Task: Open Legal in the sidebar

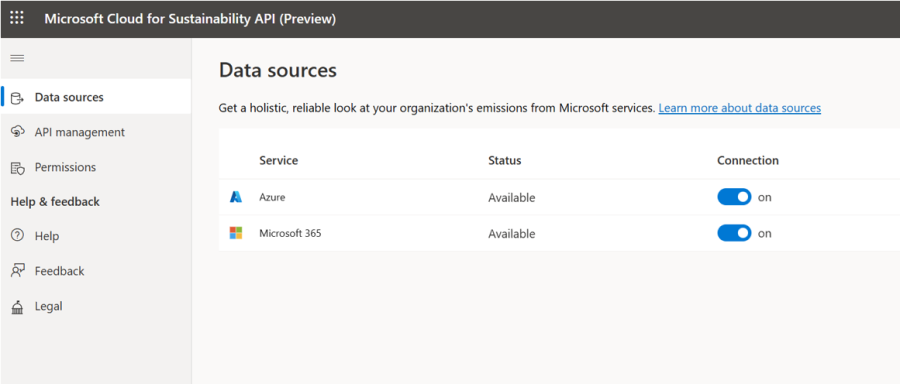Action: 96,306
